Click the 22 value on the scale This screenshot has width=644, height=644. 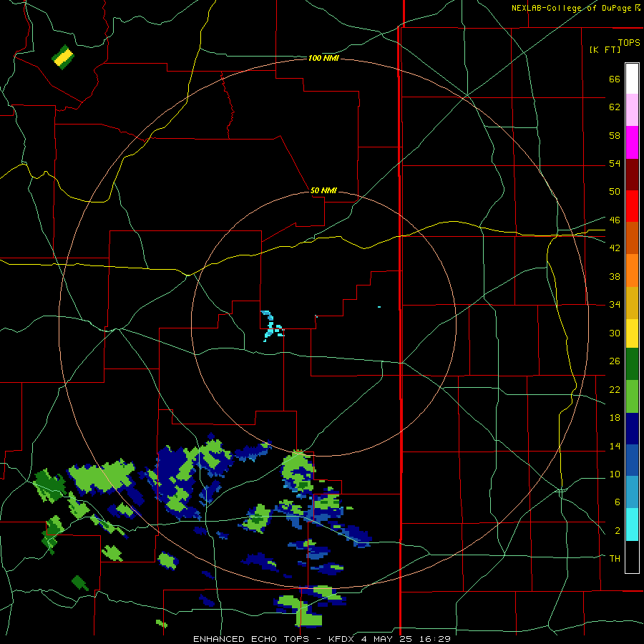pyautogui.click(x=615, y=389)
